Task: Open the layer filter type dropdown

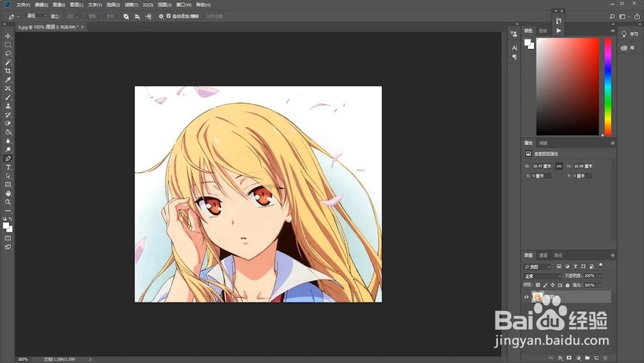Action: [537, 267]
